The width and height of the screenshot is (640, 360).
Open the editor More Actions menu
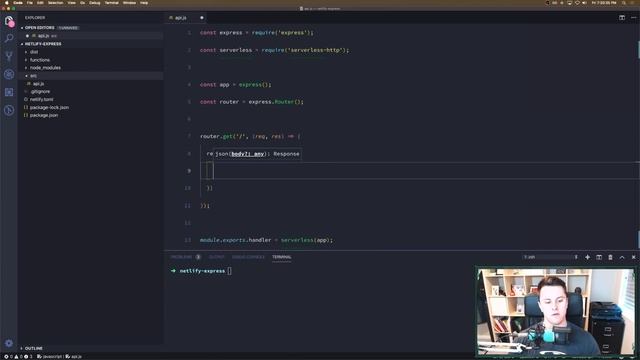(x=633, y=18)
